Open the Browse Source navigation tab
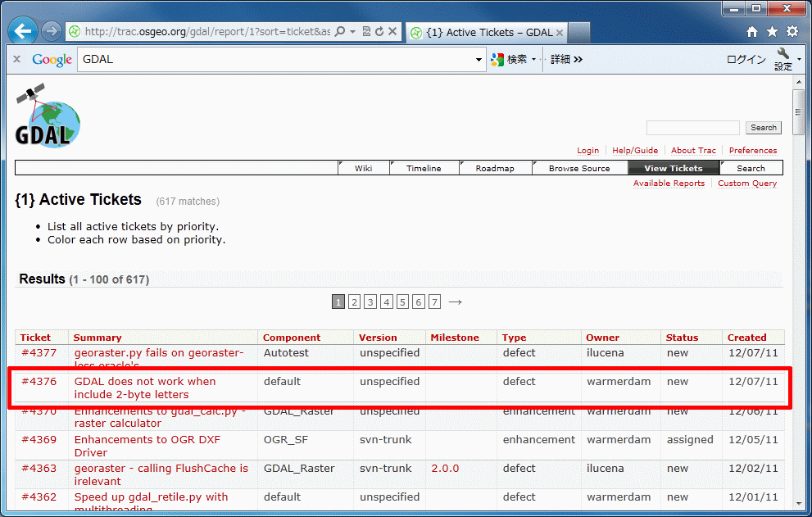Screen dimensions: 812x517 tap(578, 168)
